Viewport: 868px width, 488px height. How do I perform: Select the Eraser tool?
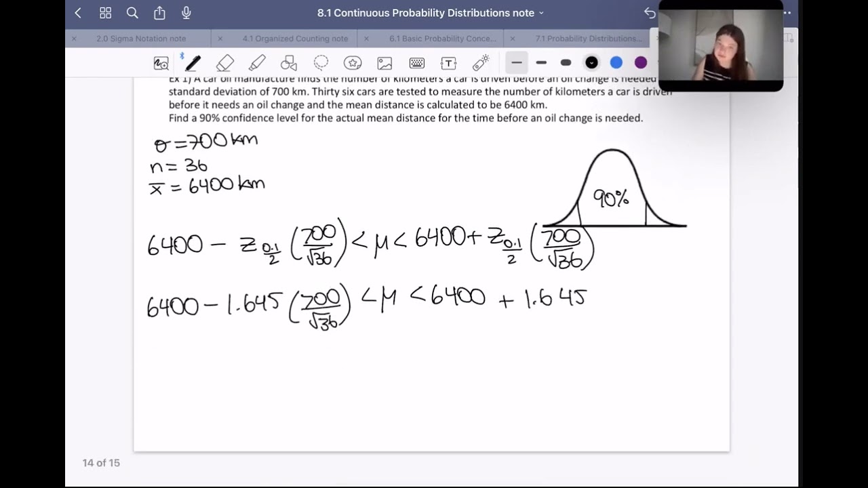pyautogui.click(x=224, y=63)
